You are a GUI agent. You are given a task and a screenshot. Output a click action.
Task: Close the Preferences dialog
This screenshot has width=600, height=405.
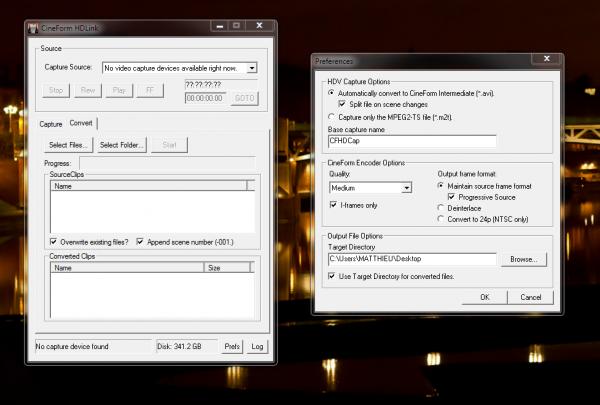pos(547,59)
